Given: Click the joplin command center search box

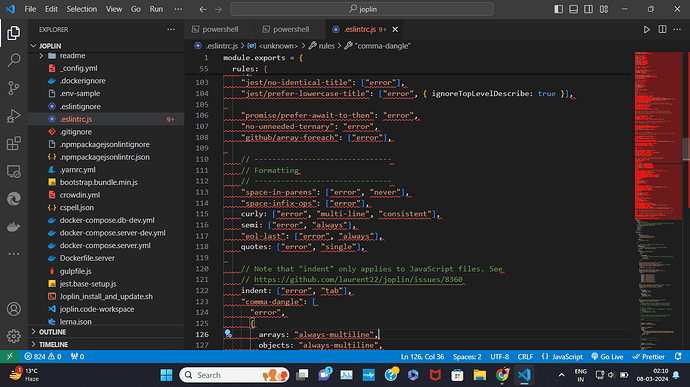Looking at the screenshot, I should click(362, 9).
